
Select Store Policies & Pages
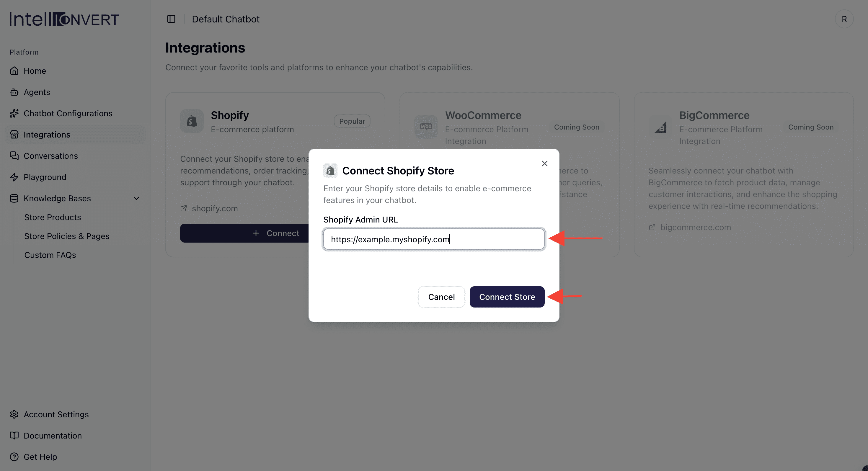point(67,236)
